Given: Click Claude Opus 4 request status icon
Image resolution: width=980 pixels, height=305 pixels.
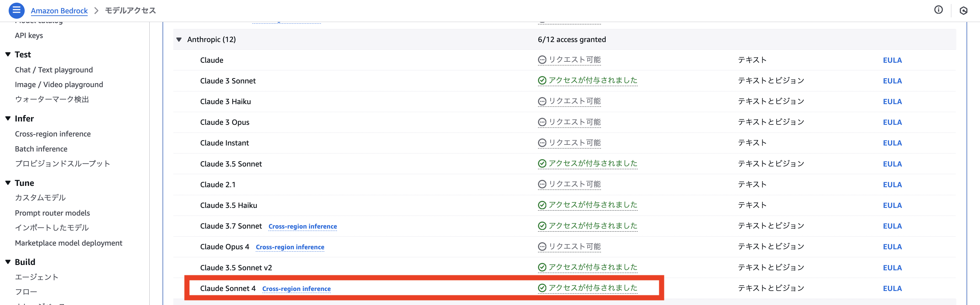Looking at the screenshot, I should point(542,246).
